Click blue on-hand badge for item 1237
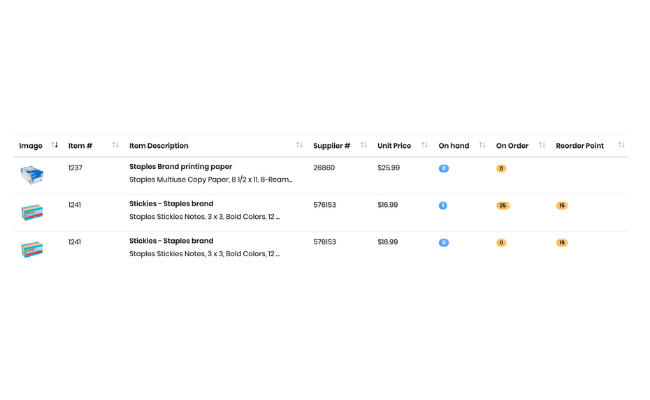 click(444, 168)
